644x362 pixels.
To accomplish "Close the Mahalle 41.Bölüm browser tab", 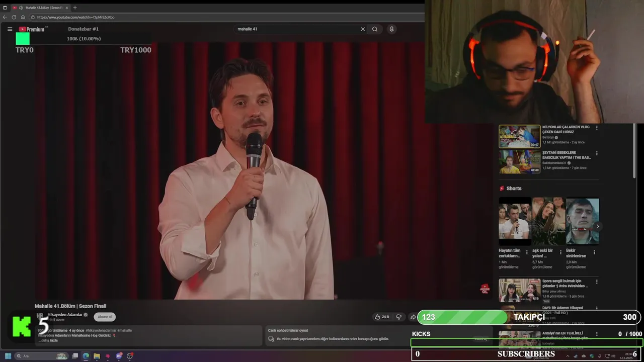I will click(x=67, y=8).
